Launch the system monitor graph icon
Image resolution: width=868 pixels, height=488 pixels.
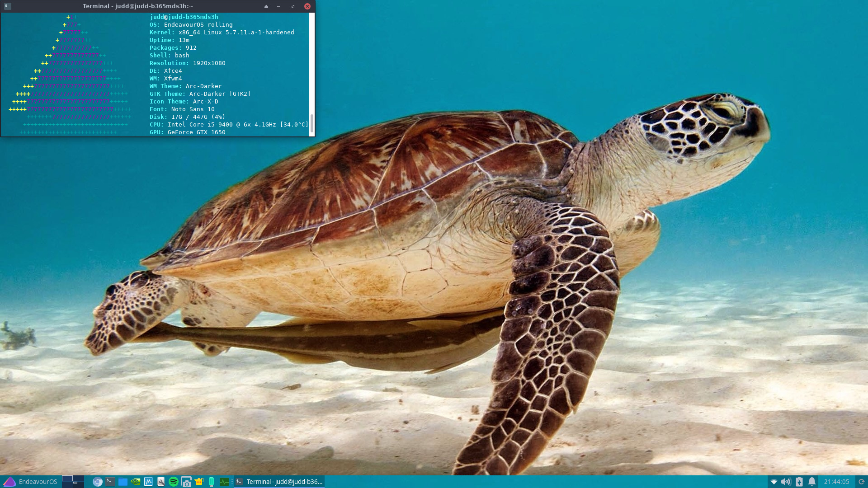(148, 482)
